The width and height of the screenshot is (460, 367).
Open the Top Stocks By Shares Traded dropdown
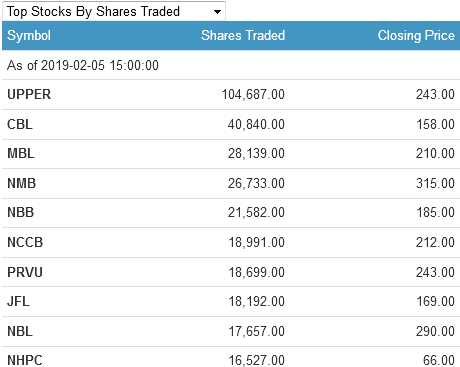pos(114,11)
